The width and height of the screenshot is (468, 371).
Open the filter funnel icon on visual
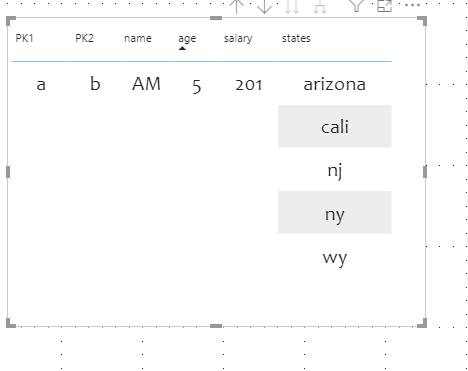[x=356, y=5]
